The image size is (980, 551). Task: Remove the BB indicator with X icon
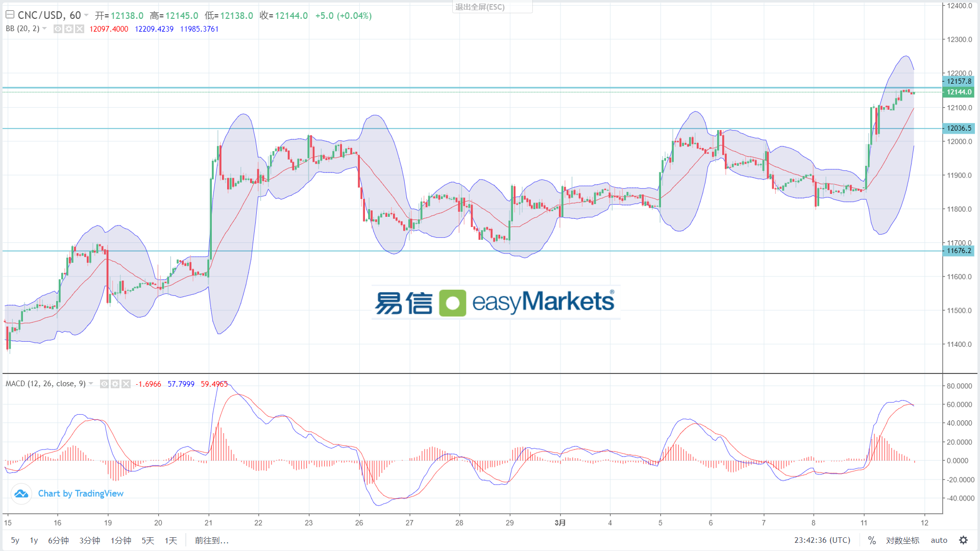point(80,29)
